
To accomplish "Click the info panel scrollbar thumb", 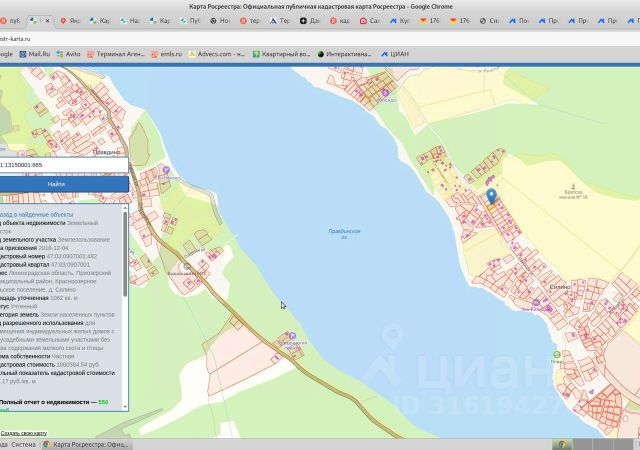I will pos(125,254).
